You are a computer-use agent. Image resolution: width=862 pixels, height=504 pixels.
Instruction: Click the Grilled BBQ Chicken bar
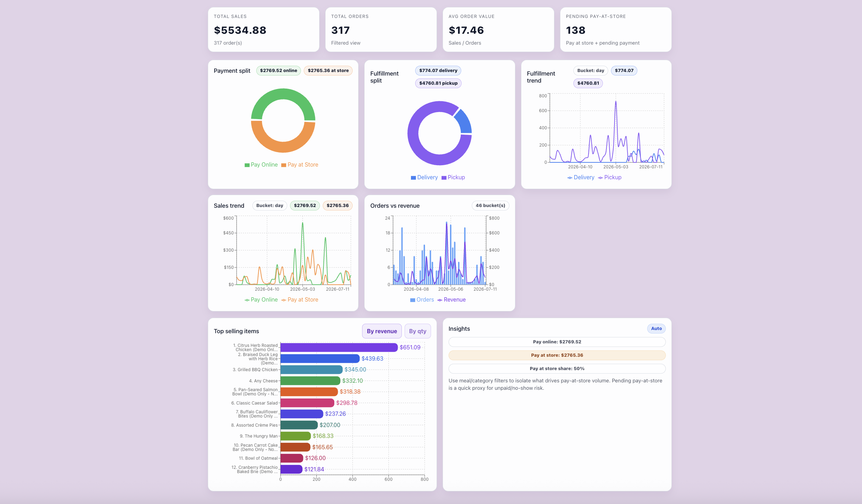point(311,369)
